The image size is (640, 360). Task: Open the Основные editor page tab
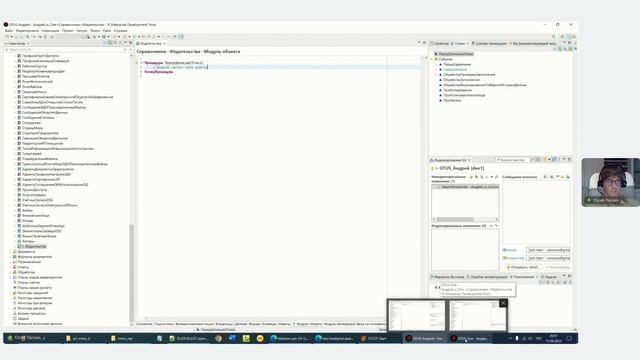click(144, 324)
